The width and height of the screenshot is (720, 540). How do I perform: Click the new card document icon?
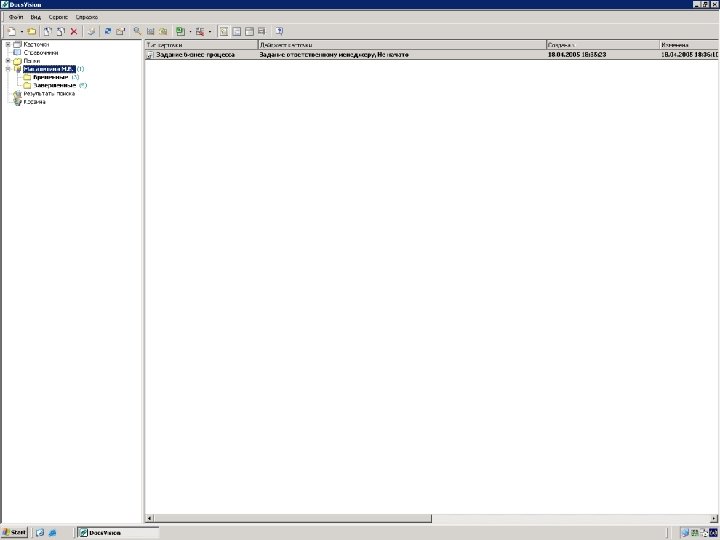11,31
